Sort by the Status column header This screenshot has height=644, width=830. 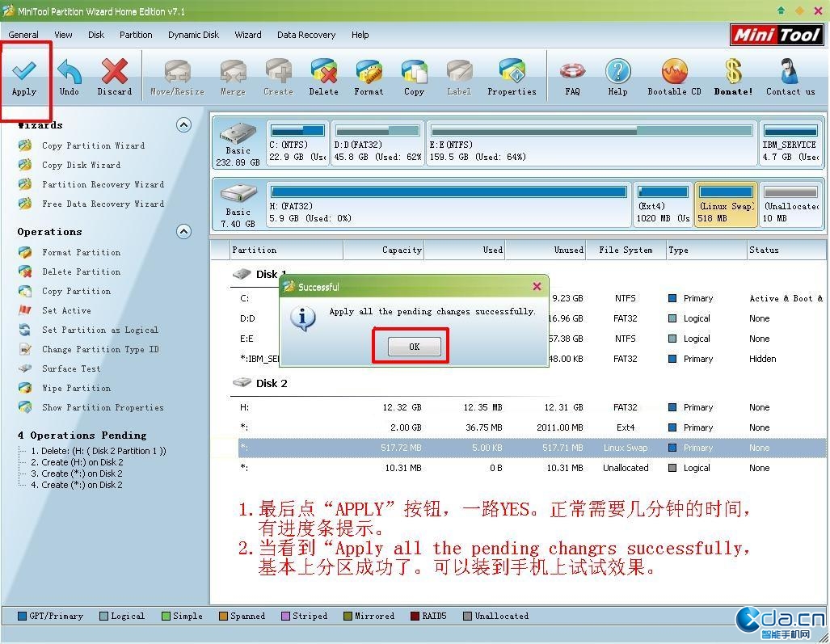786,250
